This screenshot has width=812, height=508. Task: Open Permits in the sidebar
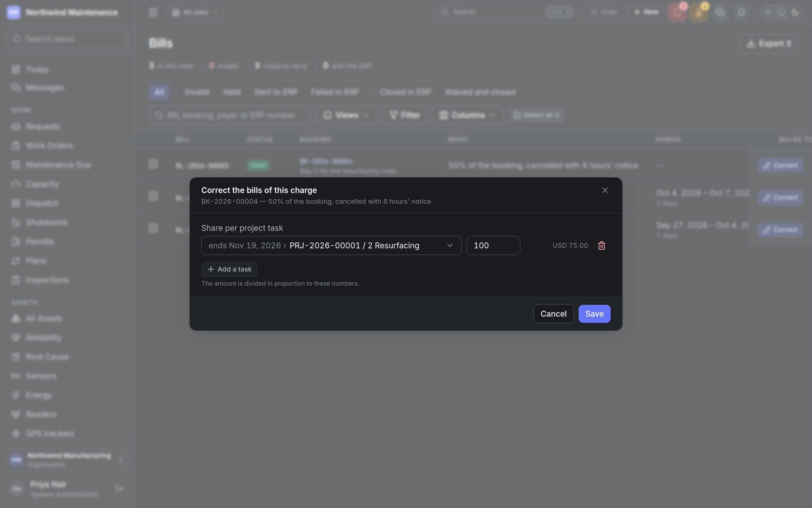click(x=67, y=242)
